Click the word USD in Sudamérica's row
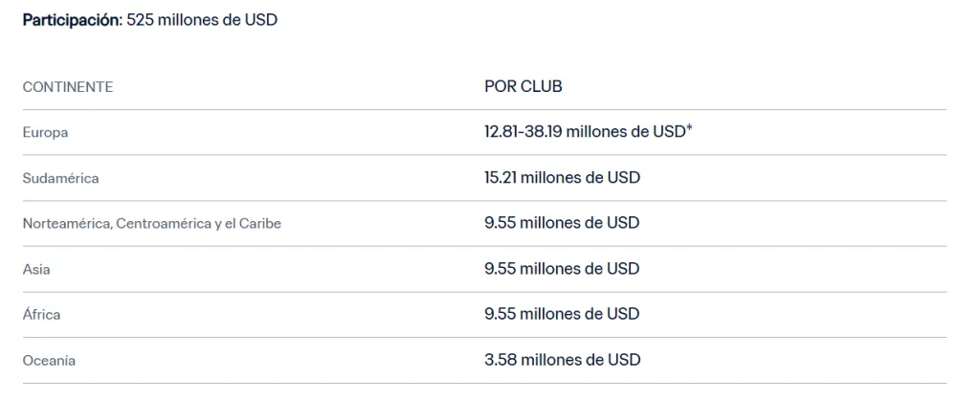 (623, 178)
